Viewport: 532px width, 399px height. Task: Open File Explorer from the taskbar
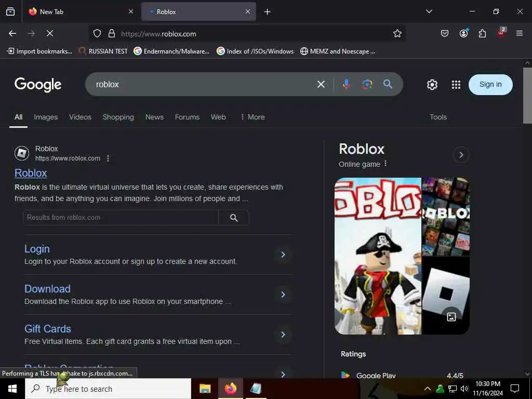(205, 389)
